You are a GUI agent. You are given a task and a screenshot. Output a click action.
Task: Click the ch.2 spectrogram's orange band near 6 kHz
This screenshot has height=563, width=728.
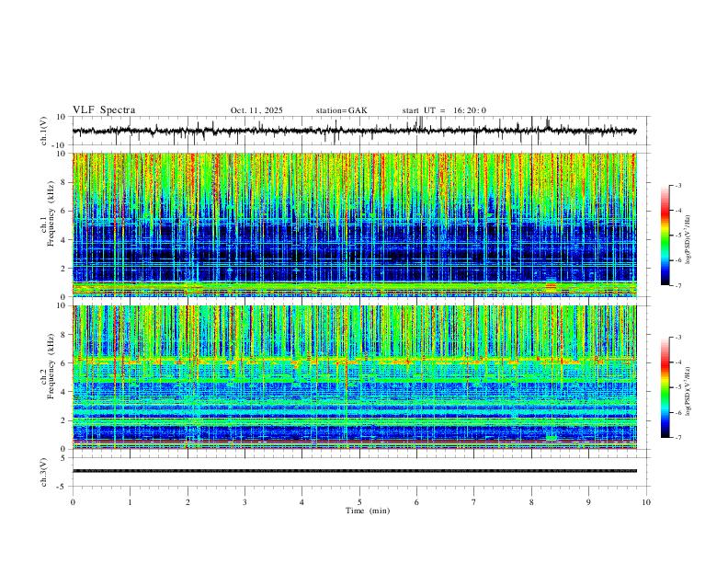point(354,360)
